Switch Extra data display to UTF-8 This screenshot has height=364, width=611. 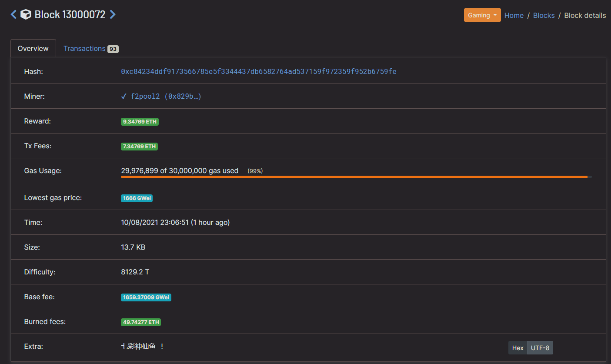[x=540, y=348]
